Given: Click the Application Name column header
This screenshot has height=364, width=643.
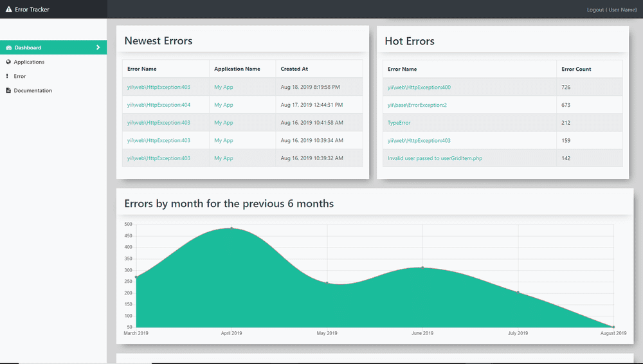Looking at the screenshot, I should point(237,69).
